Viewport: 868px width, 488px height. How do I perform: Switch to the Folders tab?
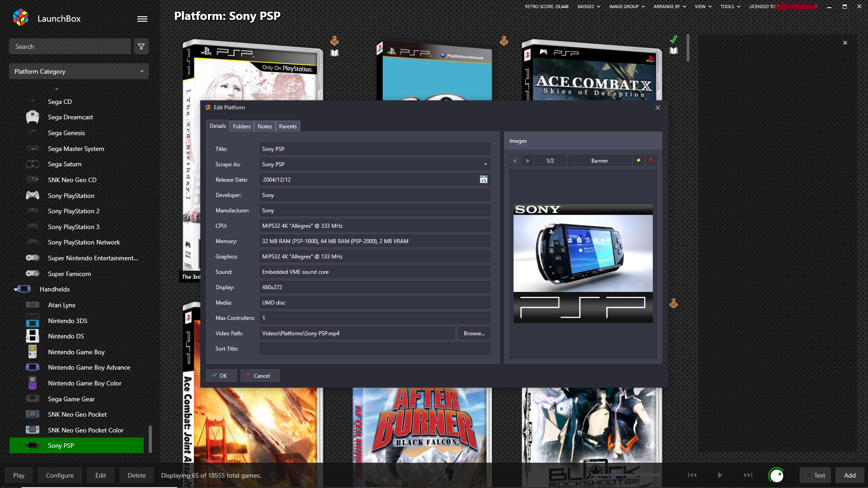pyautogui.click(x=241, y=127)
